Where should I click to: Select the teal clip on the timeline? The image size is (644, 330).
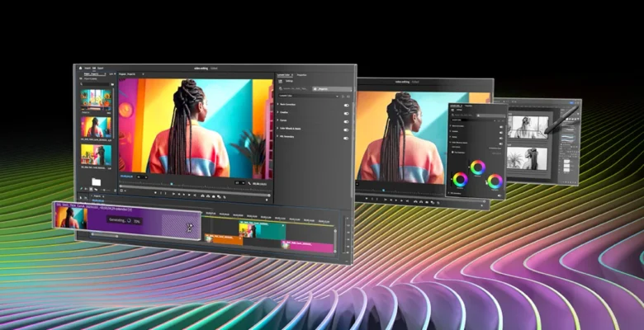click(x=263, y=231)
